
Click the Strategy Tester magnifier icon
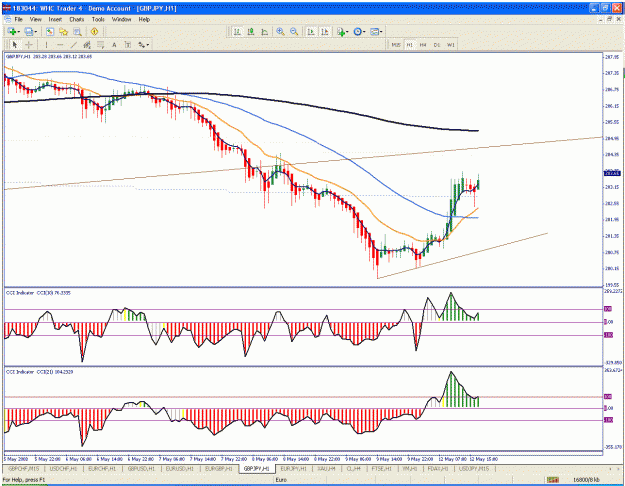[x=77, y=31]
